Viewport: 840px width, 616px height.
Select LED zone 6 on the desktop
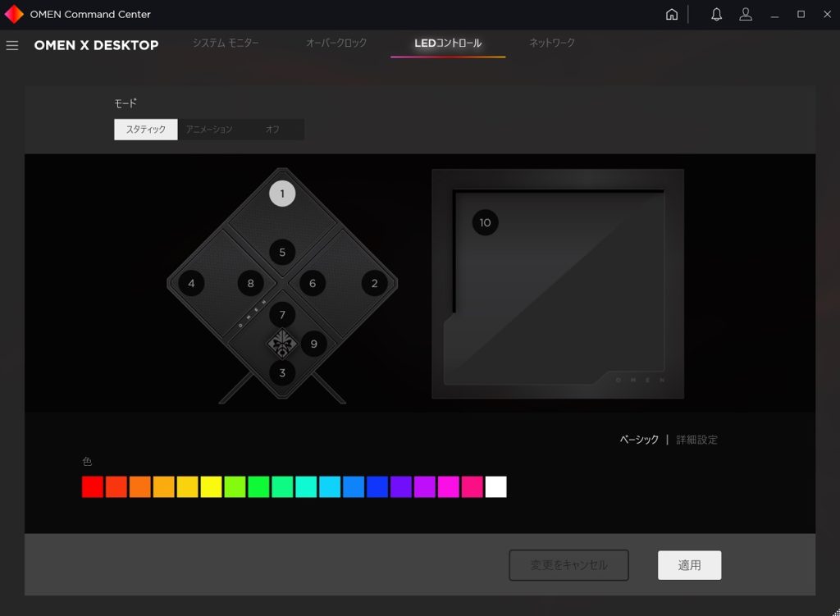[313, 283]
